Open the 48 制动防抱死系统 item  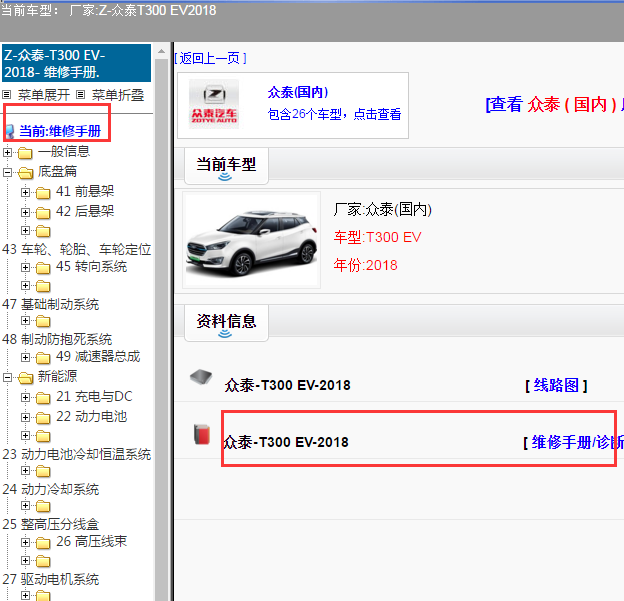click(57, 339)
